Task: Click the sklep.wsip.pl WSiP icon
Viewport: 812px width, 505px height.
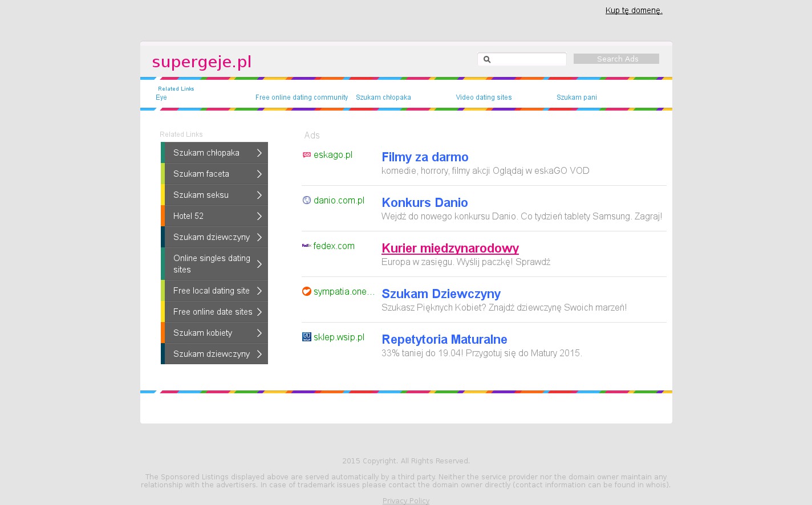Action: (x=307, y=337)
